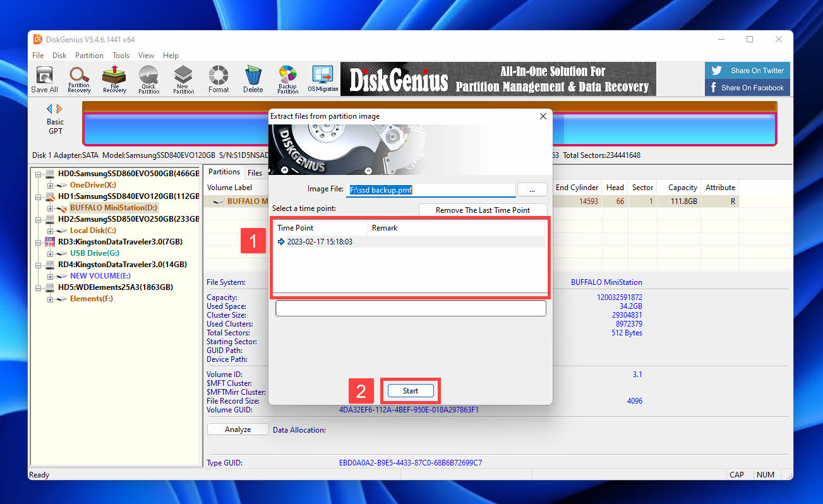
Task: Create a New Partition from the toolbar
Action: (x=183, y=80)
